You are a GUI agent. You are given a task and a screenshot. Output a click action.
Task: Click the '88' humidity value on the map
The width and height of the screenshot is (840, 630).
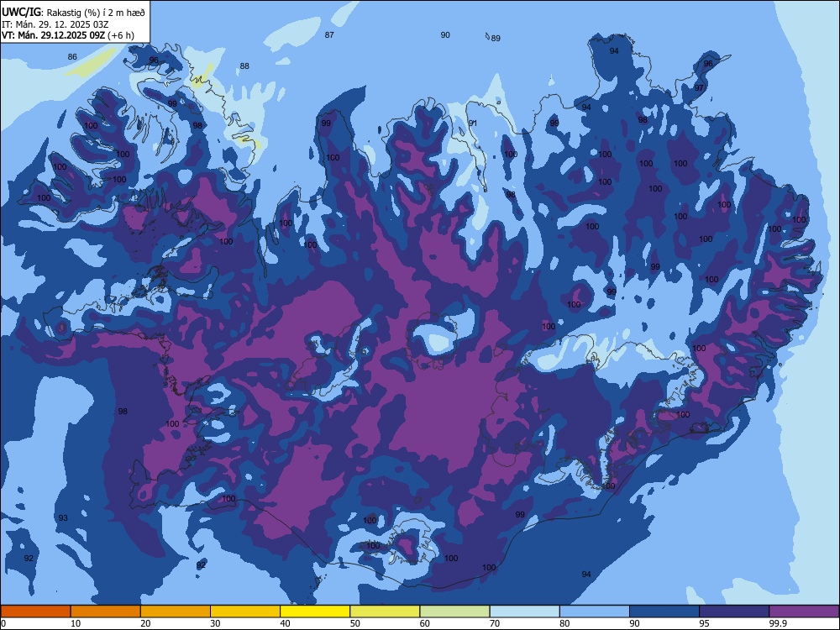[x=244, y=66]
